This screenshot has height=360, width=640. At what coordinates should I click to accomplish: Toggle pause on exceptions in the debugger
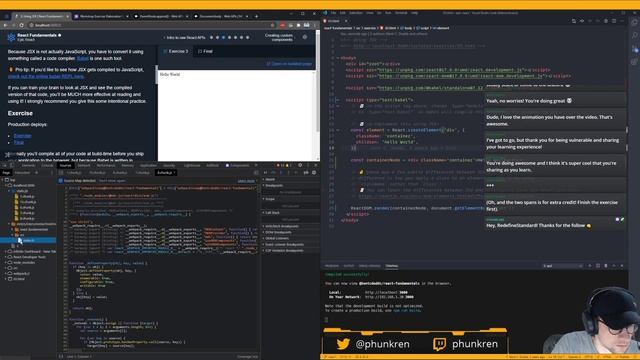(x=314, y=173)
